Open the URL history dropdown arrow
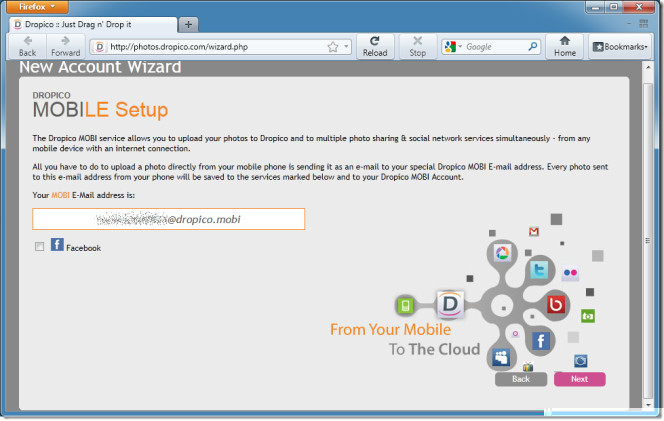The height and width of the screenshot is (421, 664). tap(346, 47)
